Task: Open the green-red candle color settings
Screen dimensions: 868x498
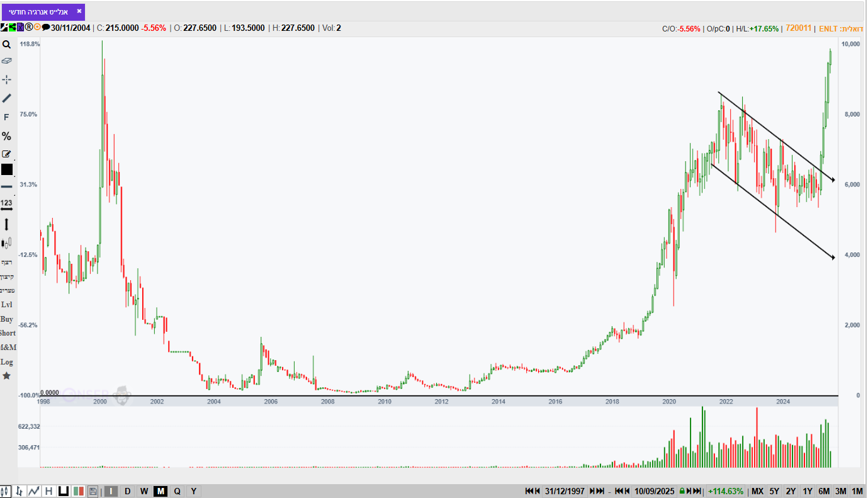Action: point(79,491)
